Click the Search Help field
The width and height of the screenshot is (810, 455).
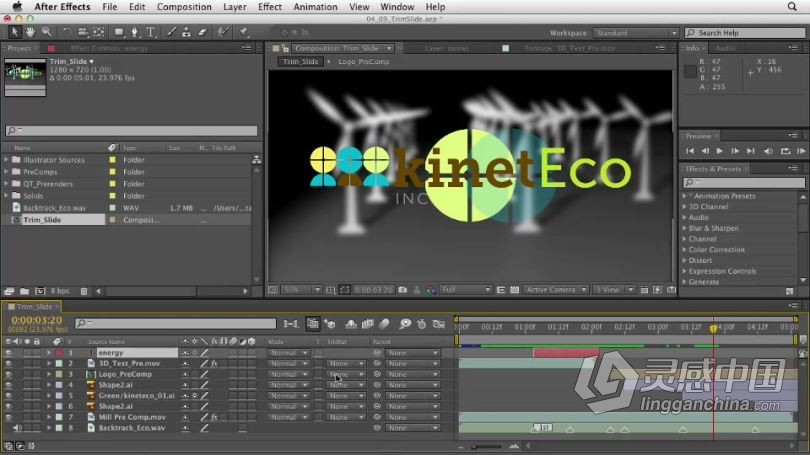click(x=745, y=33)
